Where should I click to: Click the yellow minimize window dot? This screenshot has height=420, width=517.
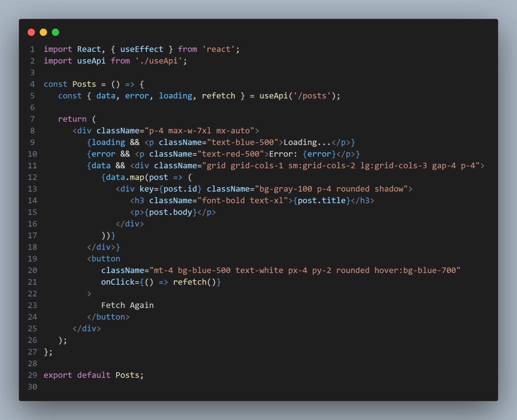coord(43,32)
